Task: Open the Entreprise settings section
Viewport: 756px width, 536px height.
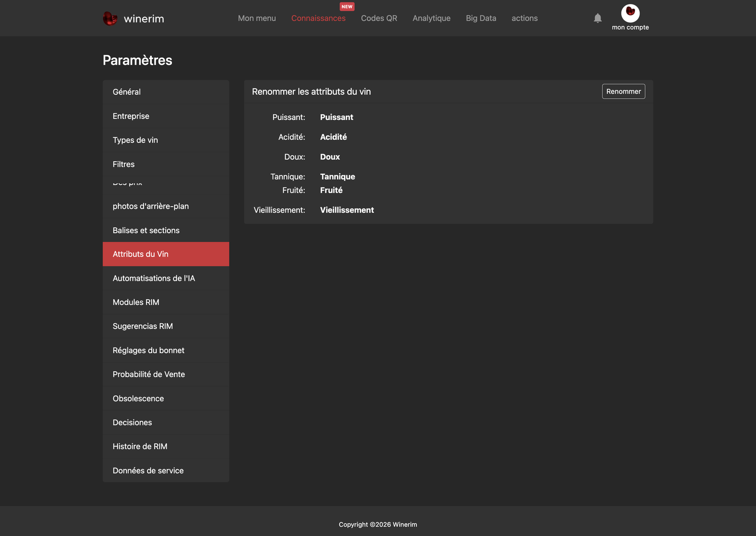Action: click(166, 116)
